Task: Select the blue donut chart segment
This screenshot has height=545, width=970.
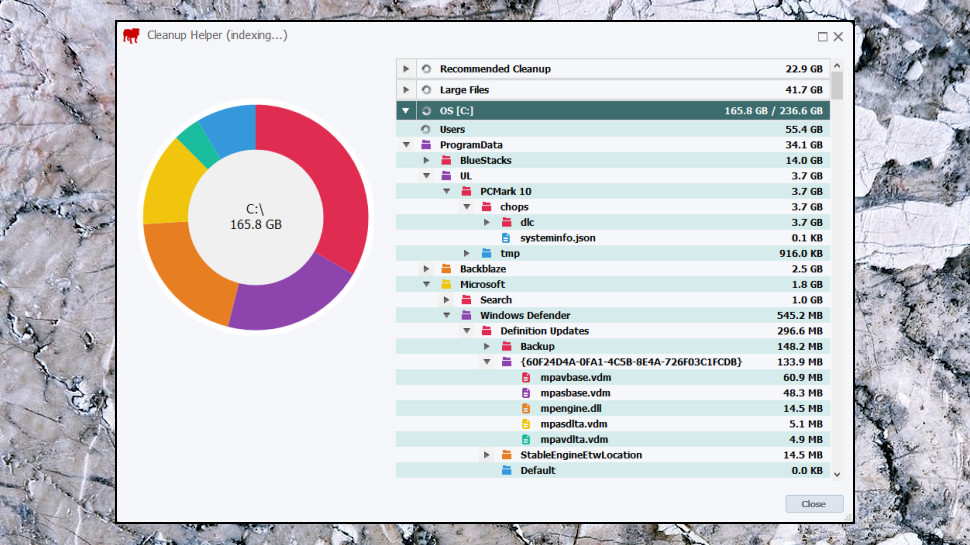Action: (x=231, y=129)
